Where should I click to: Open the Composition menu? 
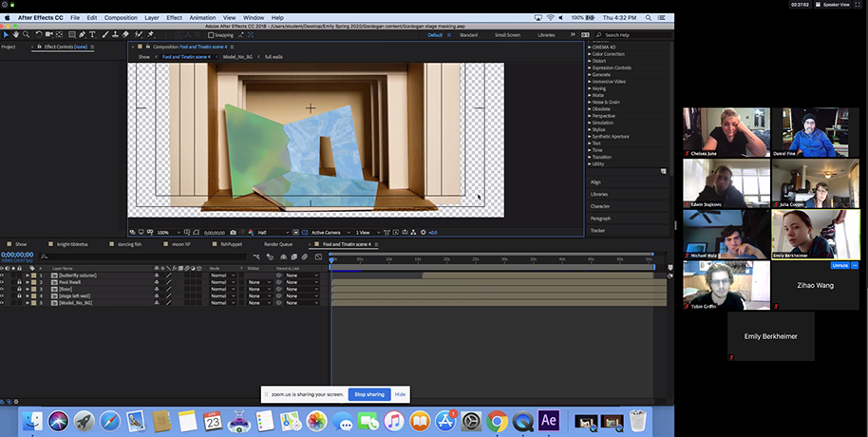click(x=121, y=18)
